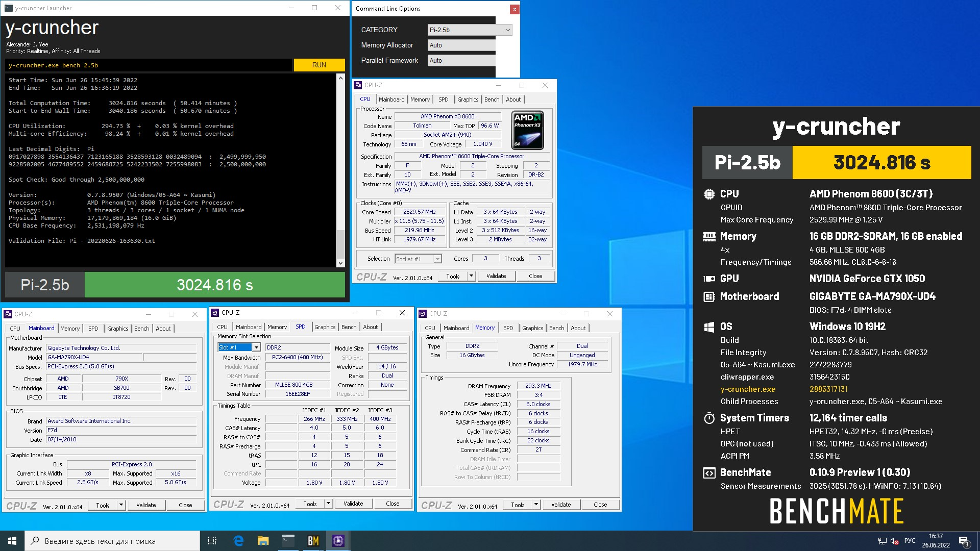Open the Microsoft Edge taskbar icon

click(238, 541)
